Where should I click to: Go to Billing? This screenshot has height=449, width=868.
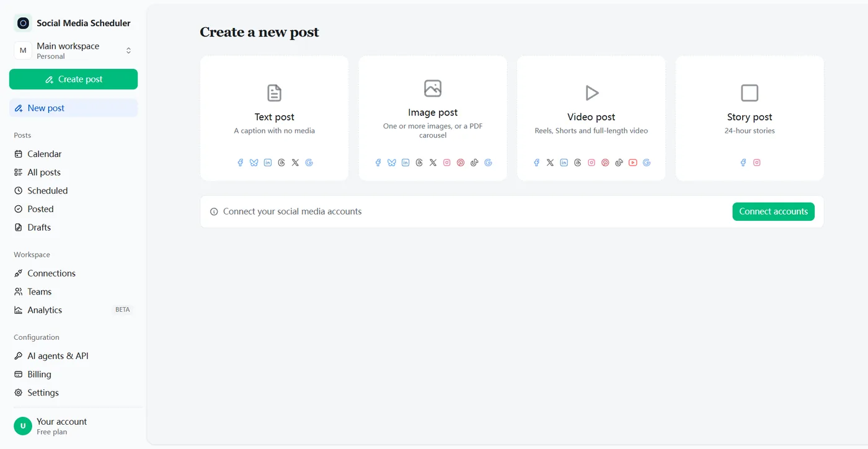pyautogui.click(x=73, y=375)
